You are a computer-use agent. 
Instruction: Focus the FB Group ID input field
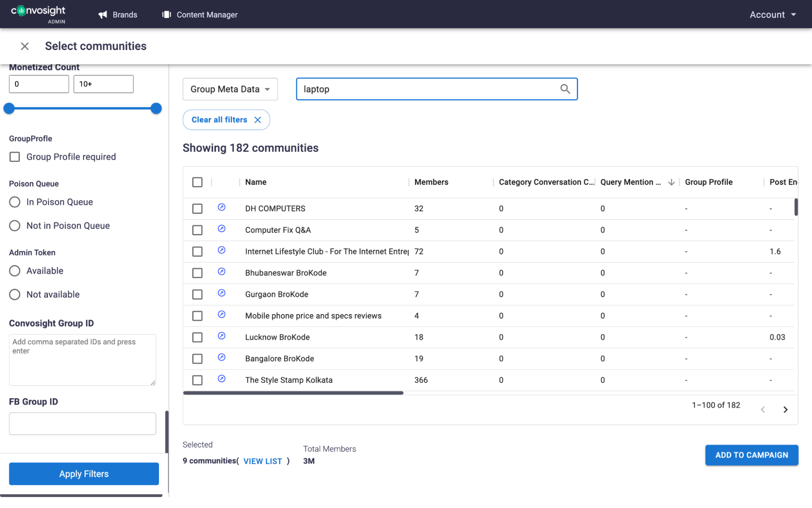pyautogui.click(x=82, y=423)
